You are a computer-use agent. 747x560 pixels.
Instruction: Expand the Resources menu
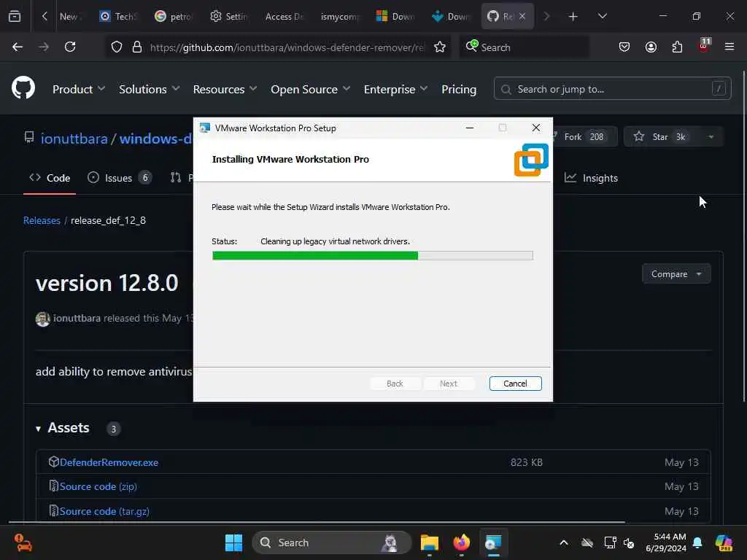point(225,89)
